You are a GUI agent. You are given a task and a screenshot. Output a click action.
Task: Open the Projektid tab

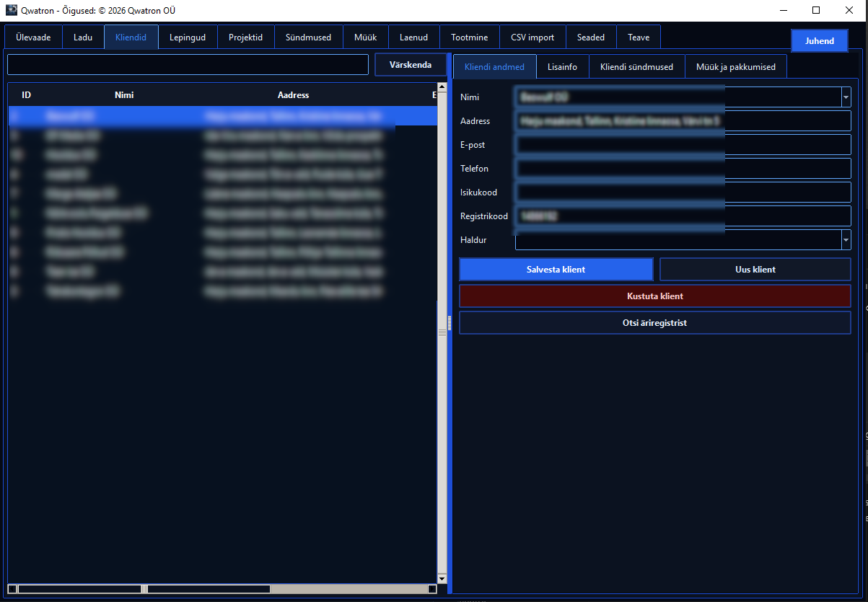246,37
